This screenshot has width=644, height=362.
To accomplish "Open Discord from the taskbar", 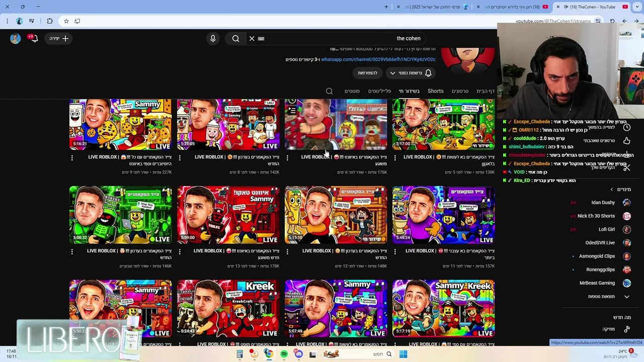I will click(299, 354).
